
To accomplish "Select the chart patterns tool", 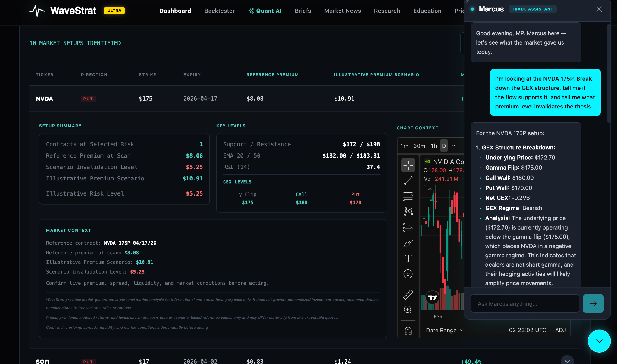I will click(408, 212).
